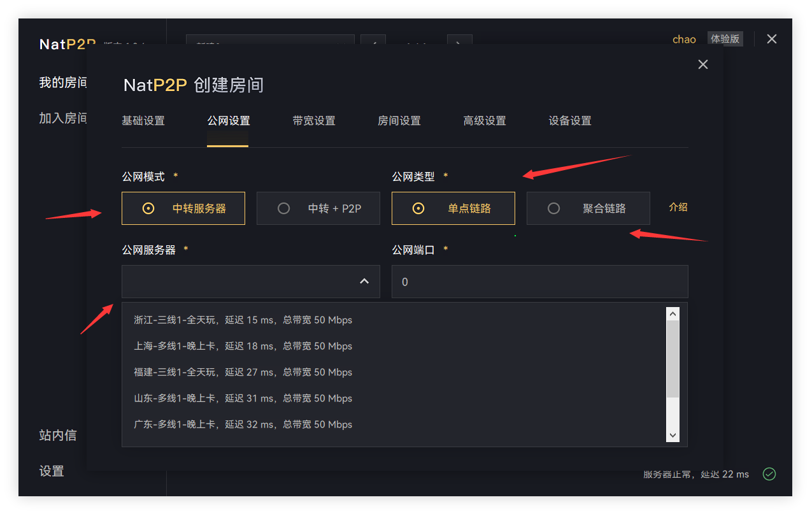Select the 中转 + P2P radio option
812x516 pixels.
pos(318,208)
